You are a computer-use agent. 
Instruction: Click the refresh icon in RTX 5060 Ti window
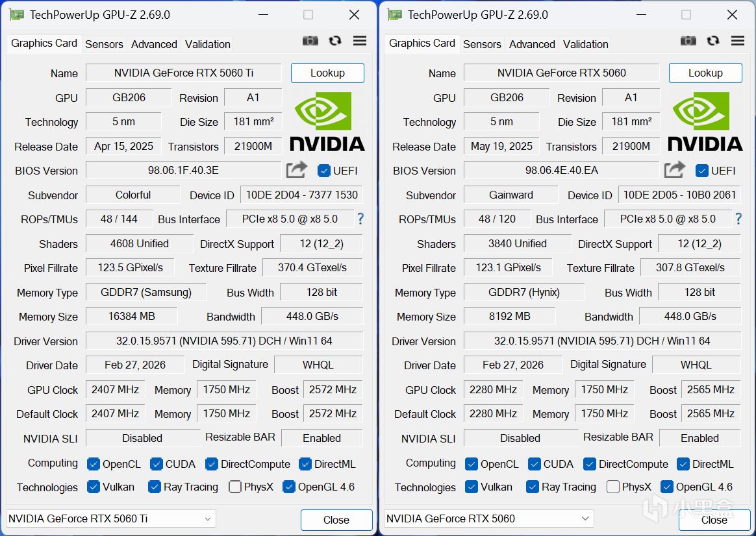(335, 41)
